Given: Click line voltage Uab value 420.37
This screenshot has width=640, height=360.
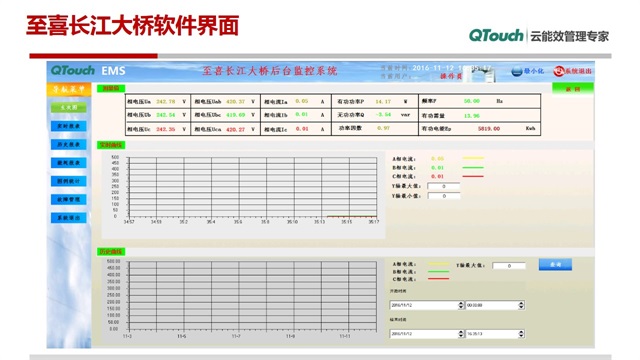Looking at the screenshot, I should [236, 101].
